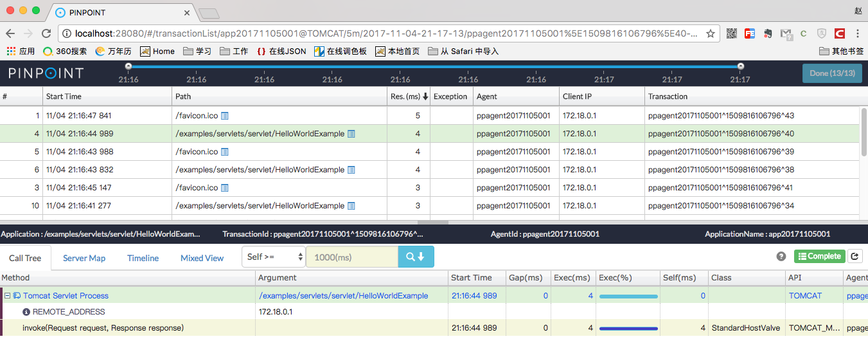Open transaction detail icon for favicon.ico row 1
The height and width of the screenshot is (348, 868).
[x=225, y=116]
